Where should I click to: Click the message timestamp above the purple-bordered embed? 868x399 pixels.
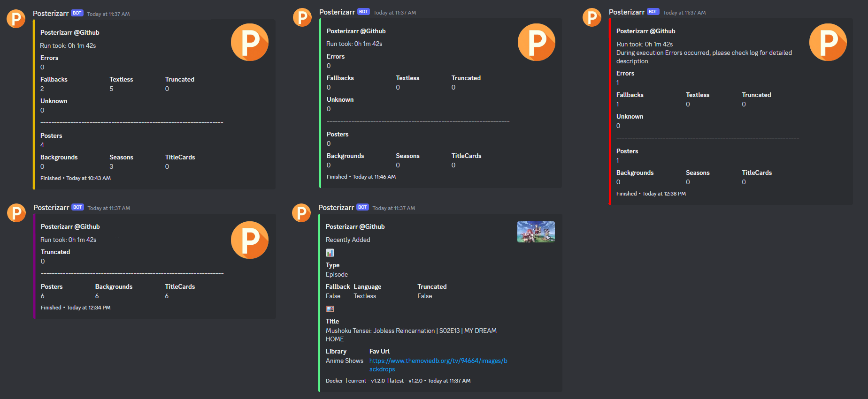pyautogui.click(x=109, y=208)
